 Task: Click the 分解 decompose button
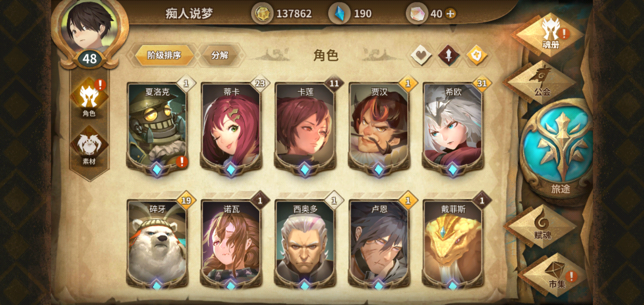click(219, 55)
